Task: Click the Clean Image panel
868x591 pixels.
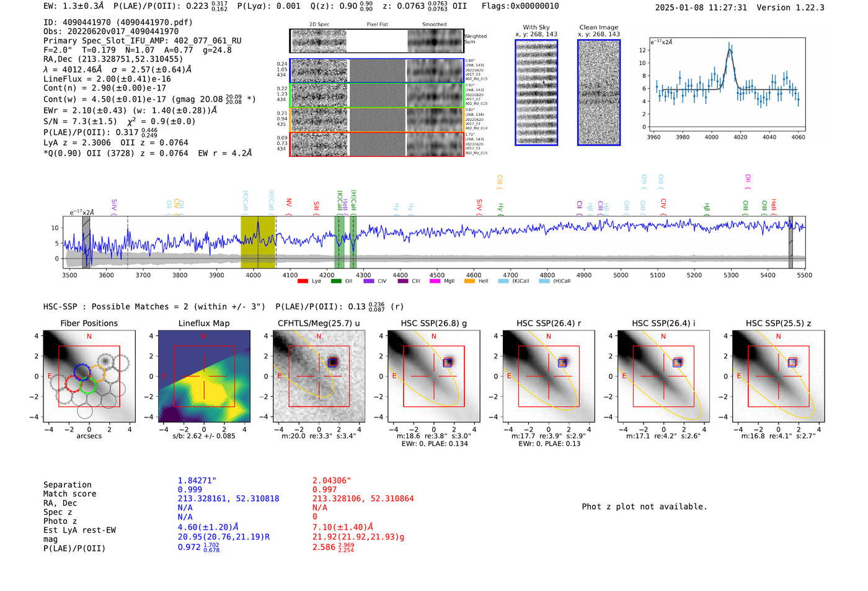Action: (x=599, y=92)
